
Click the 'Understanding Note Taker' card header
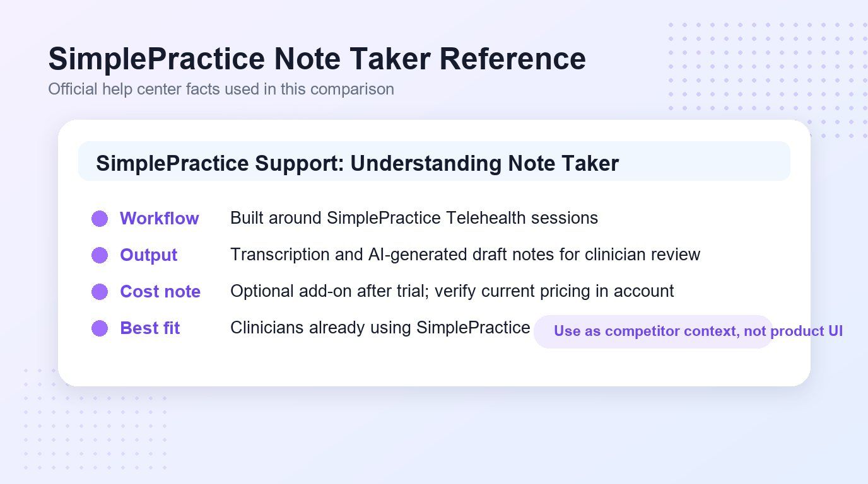pos(434,161)
